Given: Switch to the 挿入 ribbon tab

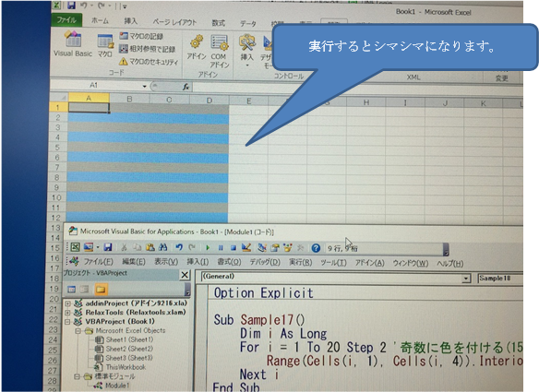Looking at the screenshot, I should pos(130,21).
